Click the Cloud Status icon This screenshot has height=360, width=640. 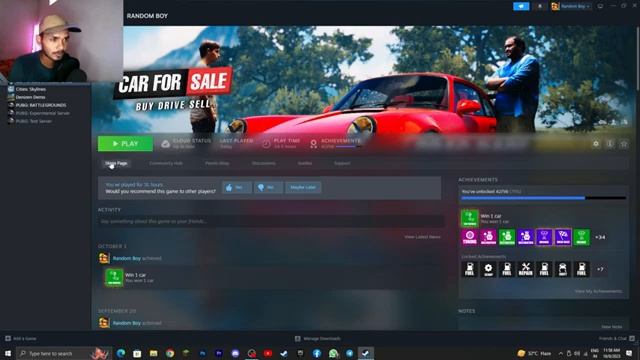[165, 144]
